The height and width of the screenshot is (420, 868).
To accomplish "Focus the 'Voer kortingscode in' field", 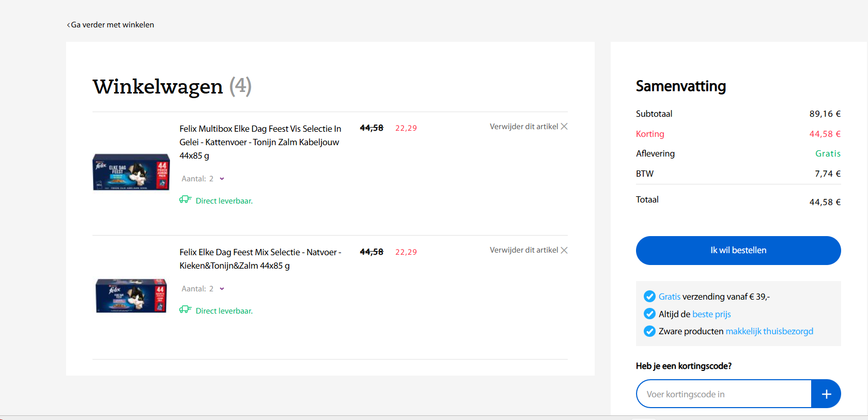I will click(724, 394).
